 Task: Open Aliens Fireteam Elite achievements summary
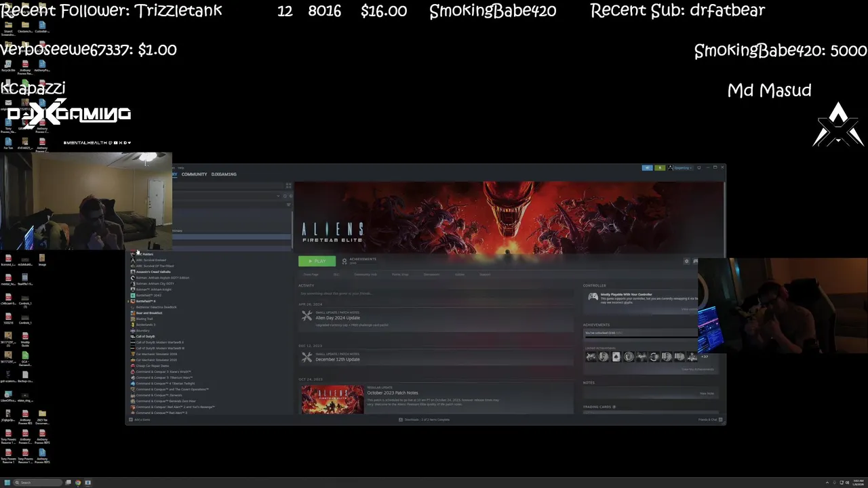point(359,260)
